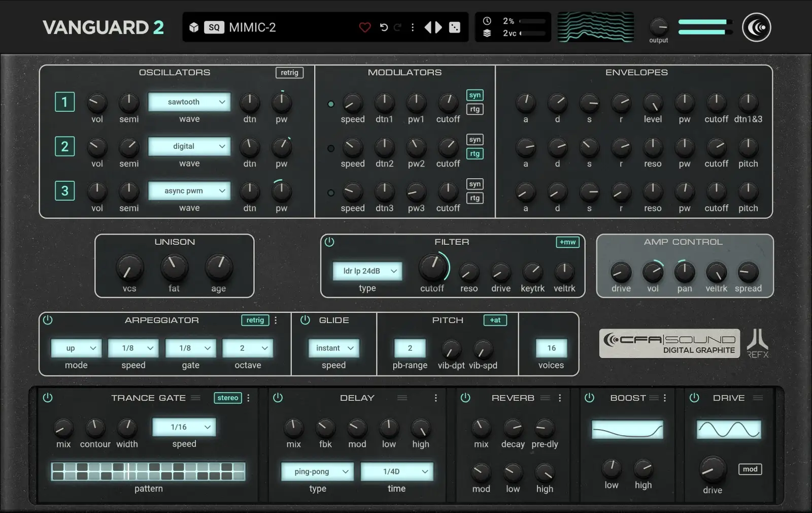
Task: Click the Boost EQ curve display
Action: pyautogui.click(x=627, y=430)
